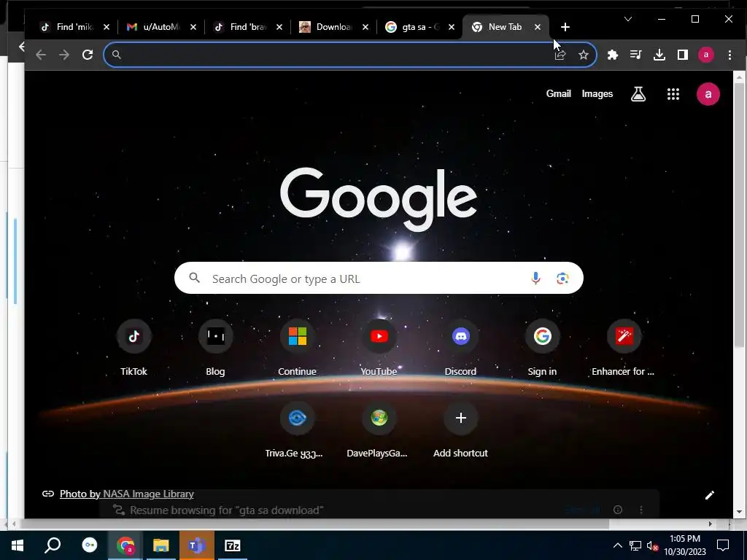
Task: Bookmark this tab with the star icon
Action: [583, 55]
